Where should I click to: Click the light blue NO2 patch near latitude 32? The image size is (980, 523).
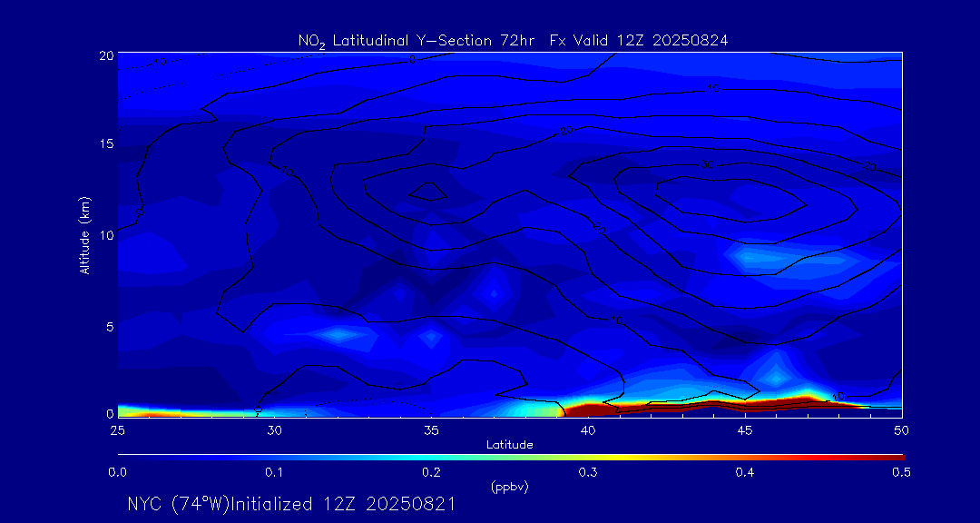[339, 334]
